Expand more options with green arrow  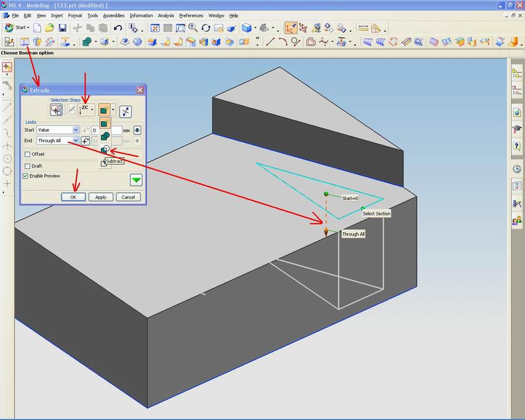(x=136, y=180)
